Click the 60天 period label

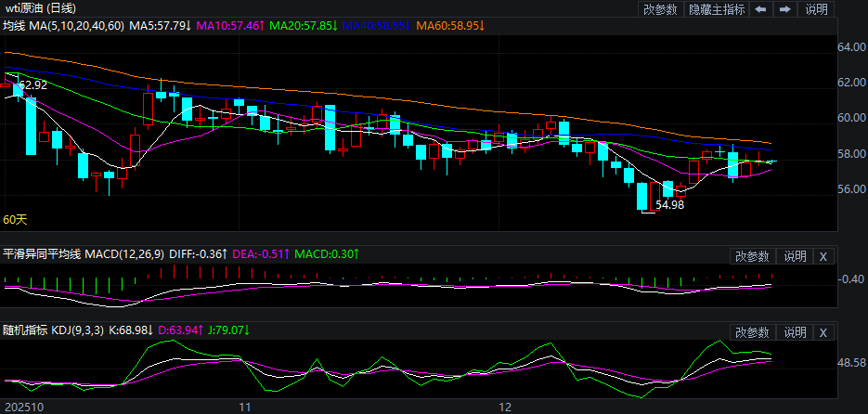coord(15,220)
